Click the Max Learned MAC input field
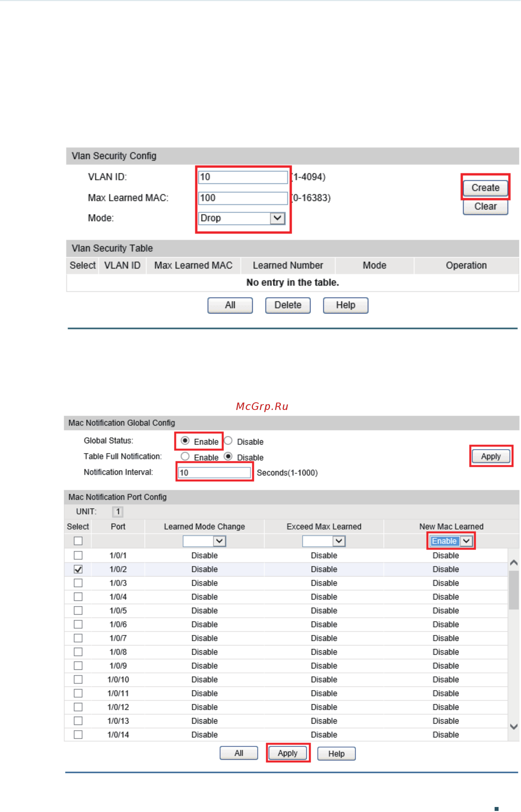 point(243,198)
